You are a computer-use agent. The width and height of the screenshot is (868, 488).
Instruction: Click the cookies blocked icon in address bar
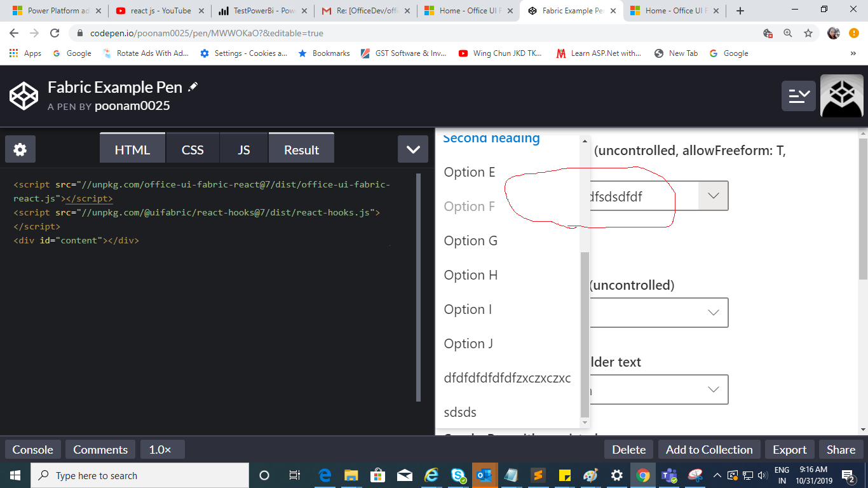click(x=766, y=33)
